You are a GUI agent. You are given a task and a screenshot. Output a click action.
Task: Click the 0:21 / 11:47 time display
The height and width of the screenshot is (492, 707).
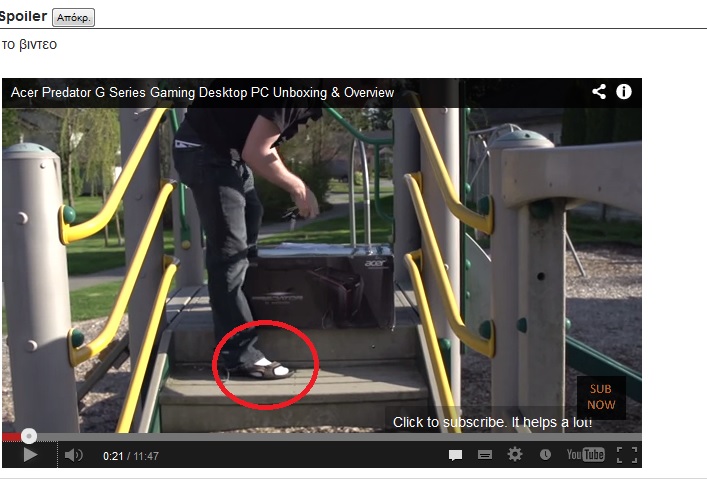[131, 456]
